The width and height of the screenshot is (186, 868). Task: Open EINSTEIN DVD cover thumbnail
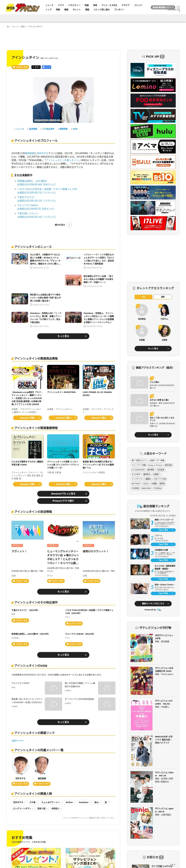click(x=63, y=377)
